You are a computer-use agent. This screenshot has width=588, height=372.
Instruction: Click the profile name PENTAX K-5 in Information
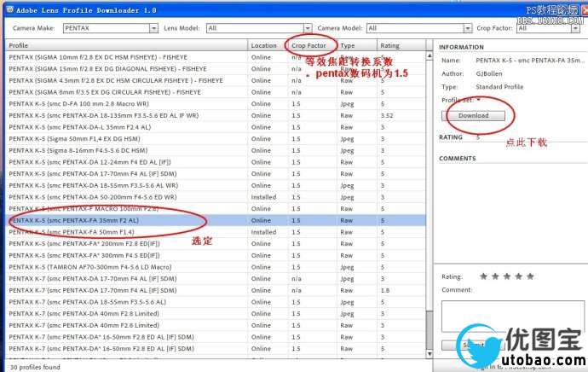pos(529,60)
